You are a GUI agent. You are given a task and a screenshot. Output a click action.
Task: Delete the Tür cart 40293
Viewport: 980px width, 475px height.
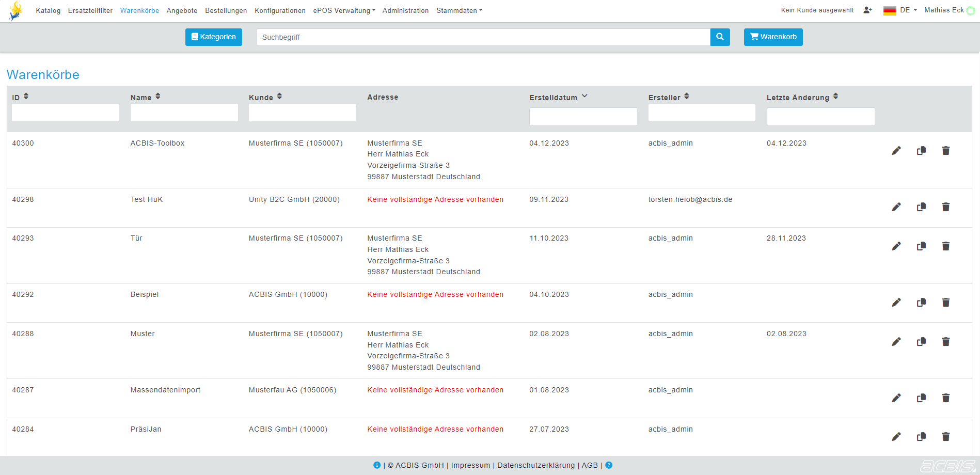[x=945, y=246]
